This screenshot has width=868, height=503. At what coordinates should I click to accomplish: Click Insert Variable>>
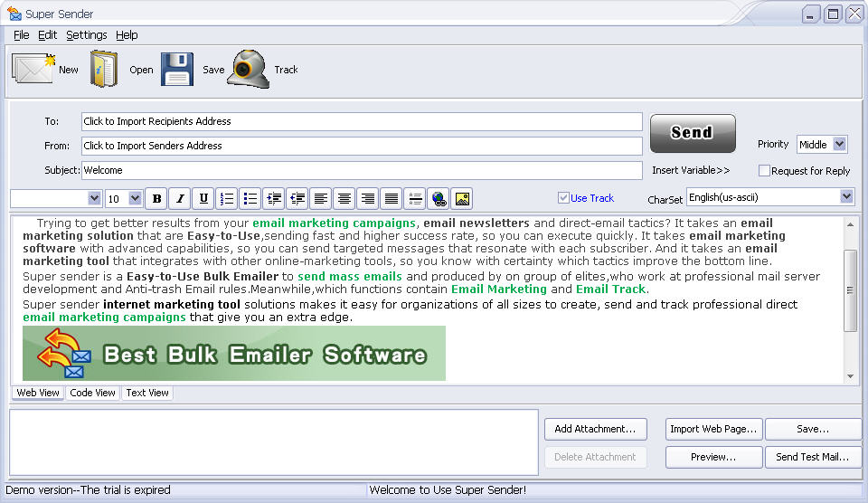pos(691,170)
